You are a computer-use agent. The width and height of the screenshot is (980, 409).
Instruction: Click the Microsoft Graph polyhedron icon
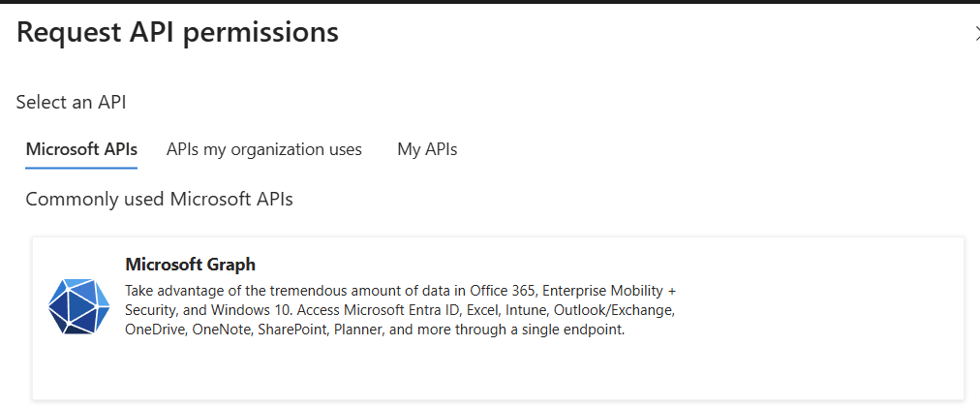pos(78,306)
